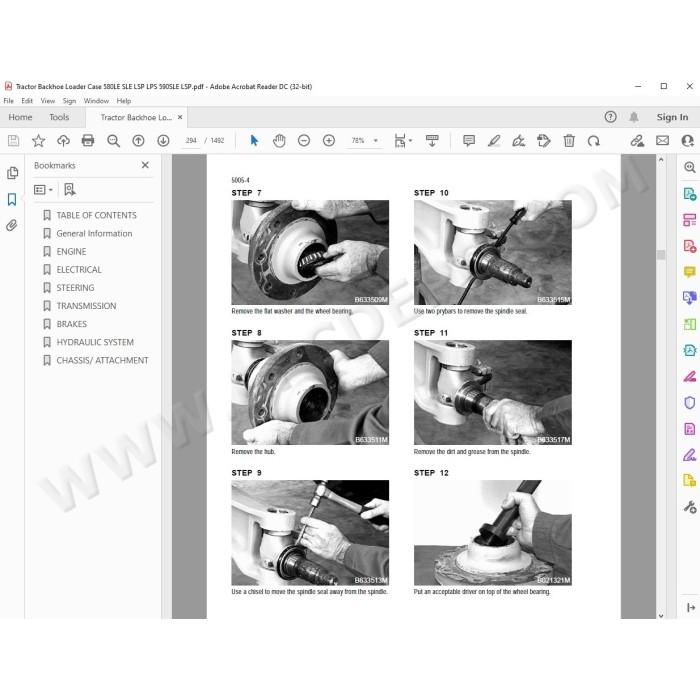Open the Comment tool in right pane
The image size is (700, 700).
[690, 272]
